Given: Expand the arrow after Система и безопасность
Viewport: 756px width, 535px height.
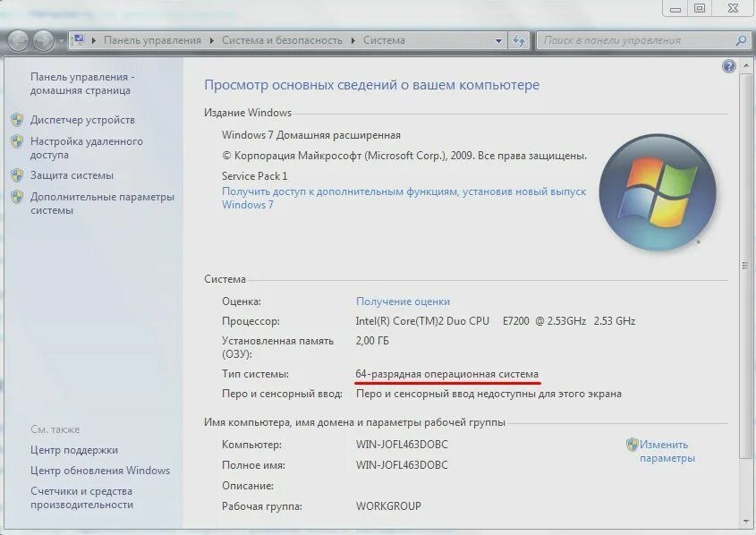Looking at the screenshot, I should pos(353,40).
